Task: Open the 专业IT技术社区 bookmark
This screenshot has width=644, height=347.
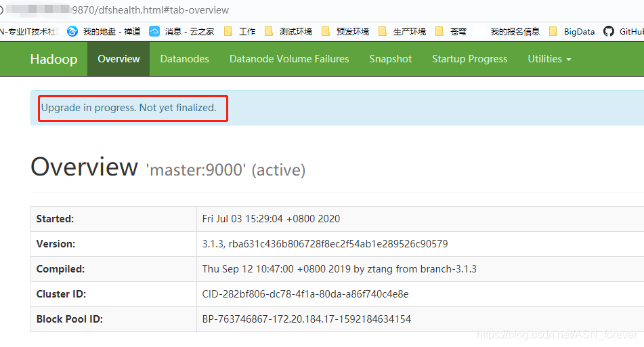Action: click(x=28, y=32)
